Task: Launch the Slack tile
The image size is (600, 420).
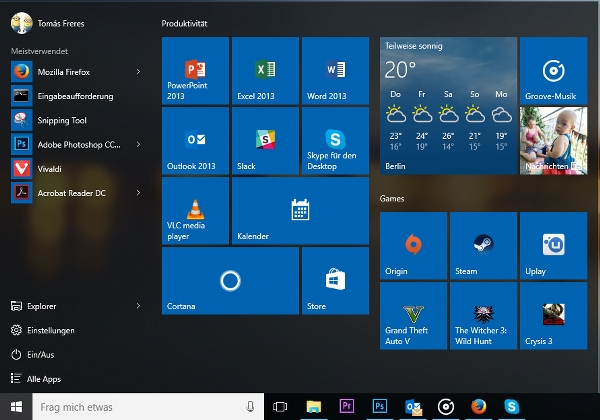Action: [x=265, y=141]
